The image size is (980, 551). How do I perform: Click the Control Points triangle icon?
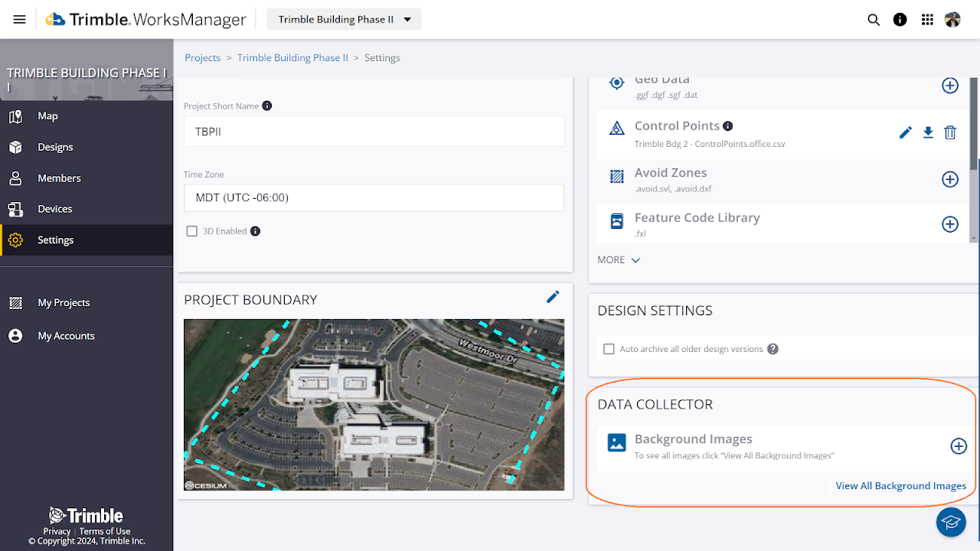click(x=617, y=128)
